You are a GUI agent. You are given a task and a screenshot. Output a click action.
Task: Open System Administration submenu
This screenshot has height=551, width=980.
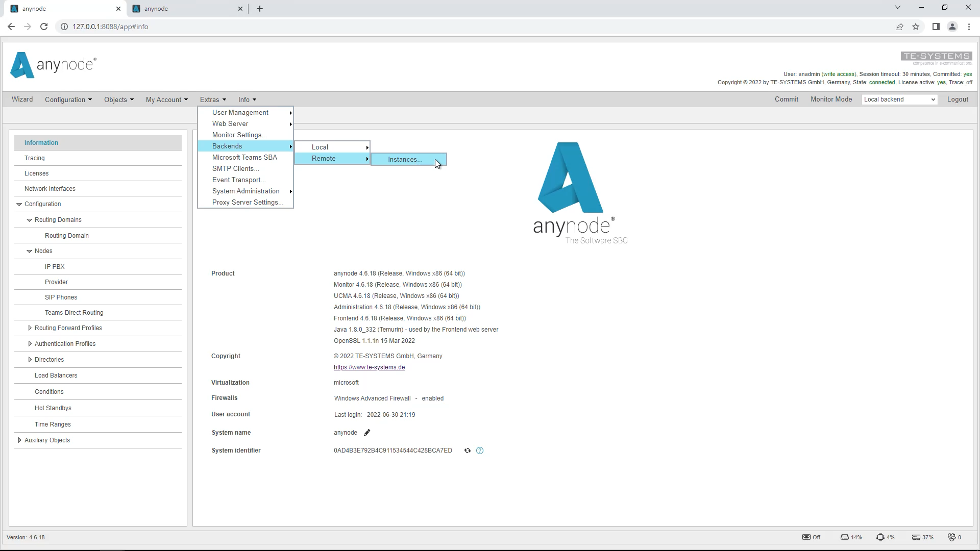click(x=246, y=191)
